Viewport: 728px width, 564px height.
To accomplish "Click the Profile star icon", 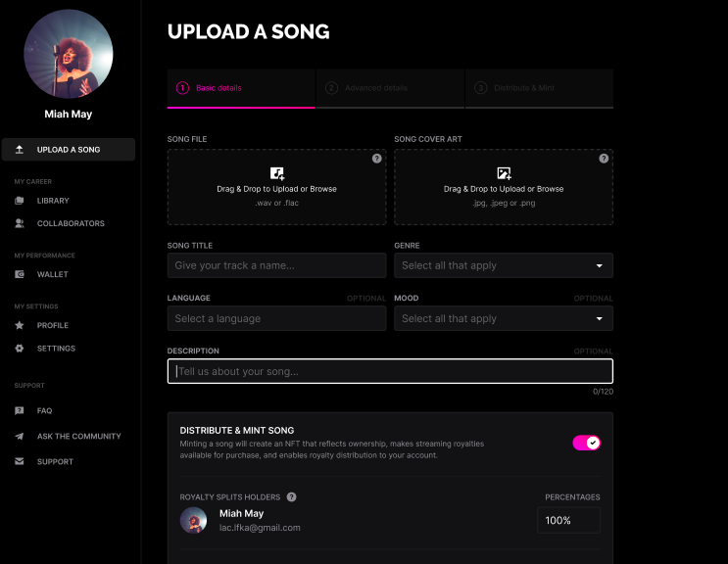I will pyautogui.click(x=19, y=325).
